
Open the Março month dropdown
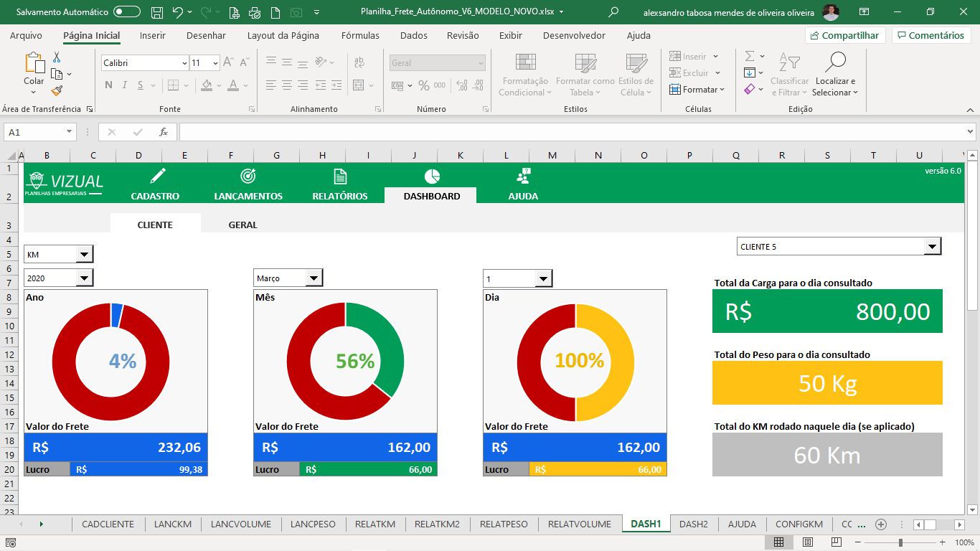[314, 278]
